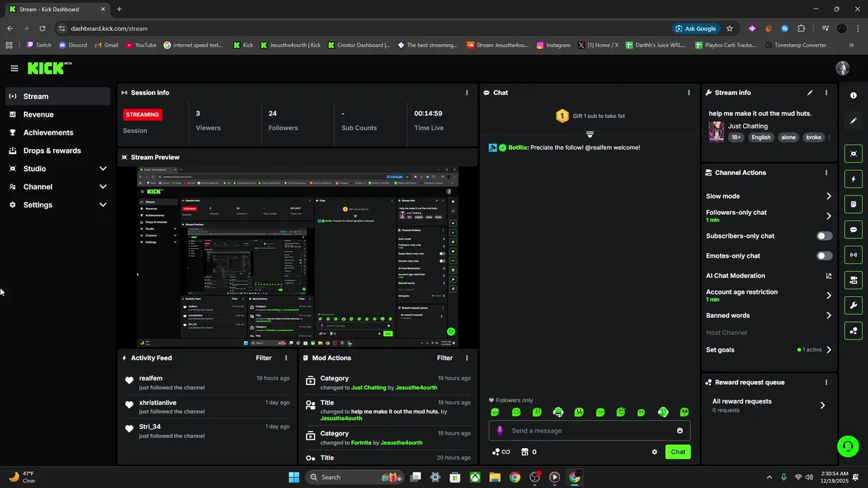The image size is (868, 488).
Task: Open Channel Actions three-dot menu
Action: (826, 173)
